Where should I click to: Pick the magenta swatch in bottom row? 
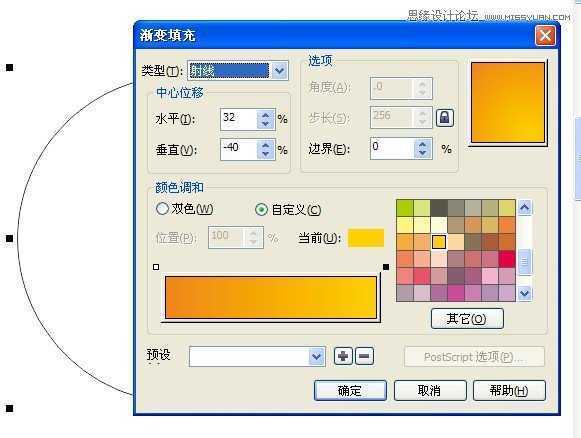click(456, 293)
